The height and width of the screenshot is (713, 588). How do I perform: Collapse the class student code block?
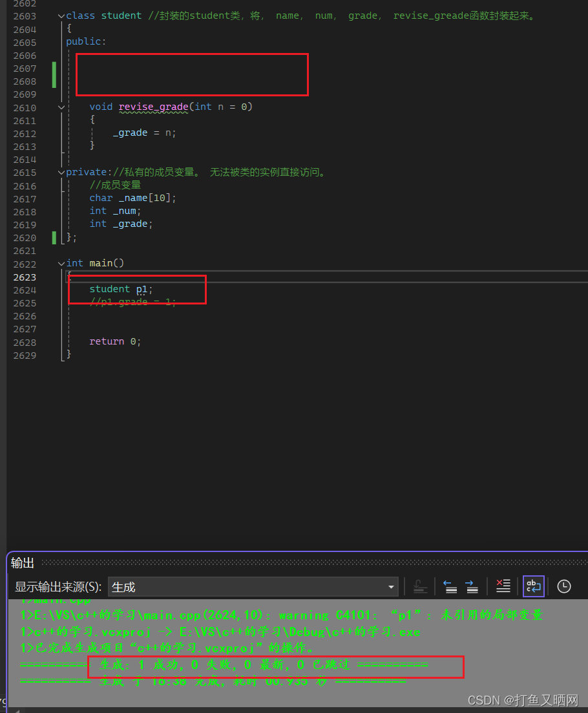click(61, 16)
